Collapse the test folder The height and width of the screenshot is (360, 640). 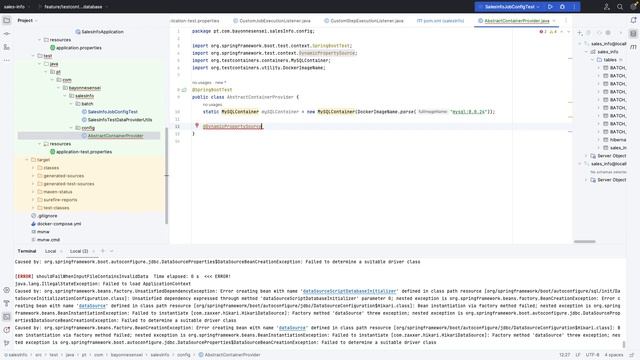click(x=33, y=56)
